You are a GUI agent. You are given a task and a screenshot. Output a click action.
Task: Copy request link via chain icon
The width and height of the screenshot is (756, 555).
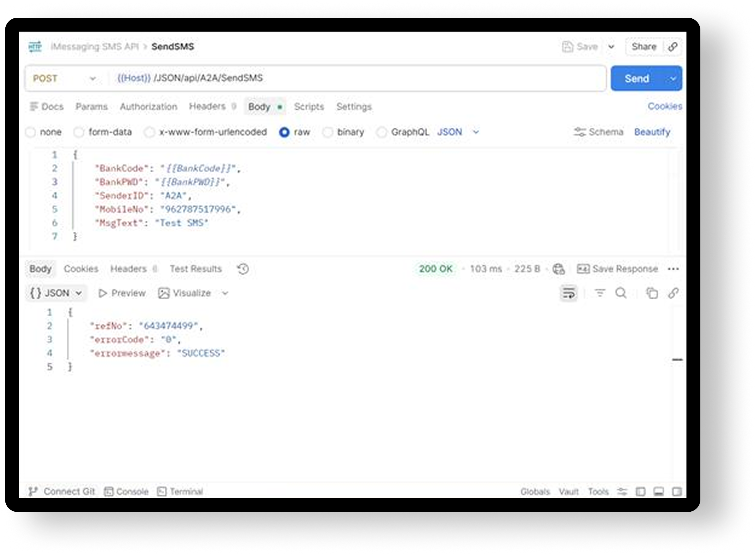click(673, 46)
